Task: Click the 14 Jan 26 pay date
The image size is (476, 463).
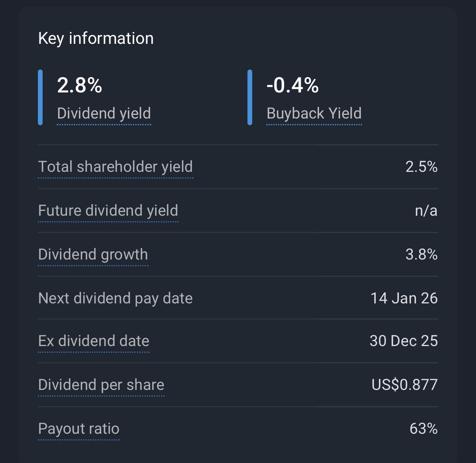Action: (x=404, y=298)
